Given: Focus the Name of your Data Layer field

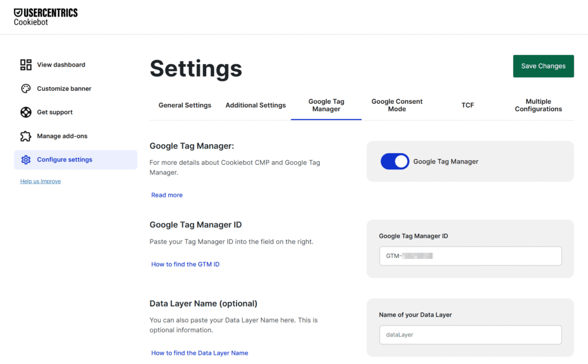Looking at the screenshot, I should [470, 335].
